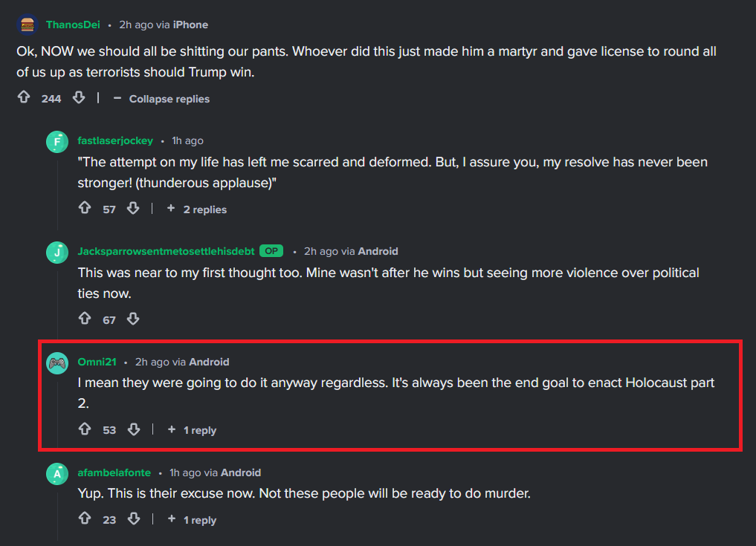756x546 pixels.
Task: Collapse replies under ThanosDei's comment
Action: 161,99
